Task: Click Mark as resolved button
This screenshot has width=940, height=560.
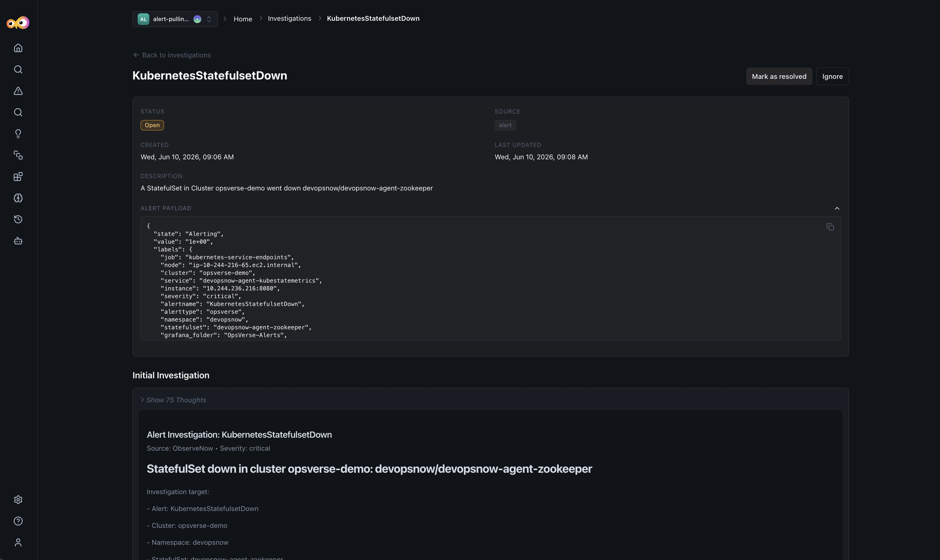Action: (779, 76)
